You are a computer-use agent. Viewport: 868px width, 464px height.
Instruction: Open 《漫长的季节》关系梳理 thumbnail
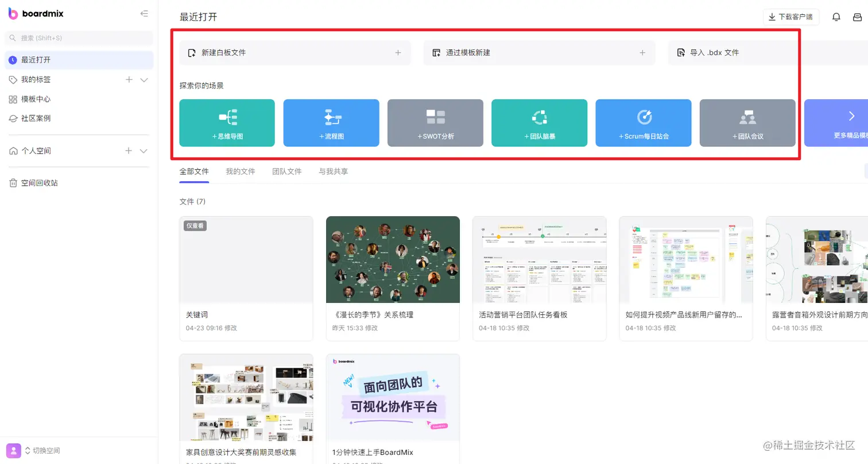[393, 260]
